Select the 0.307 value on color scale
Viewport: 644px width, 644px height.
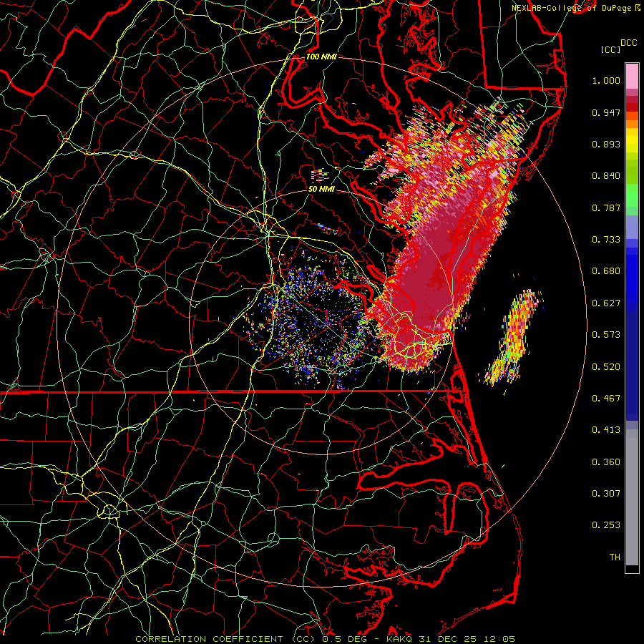coord(606,493)
